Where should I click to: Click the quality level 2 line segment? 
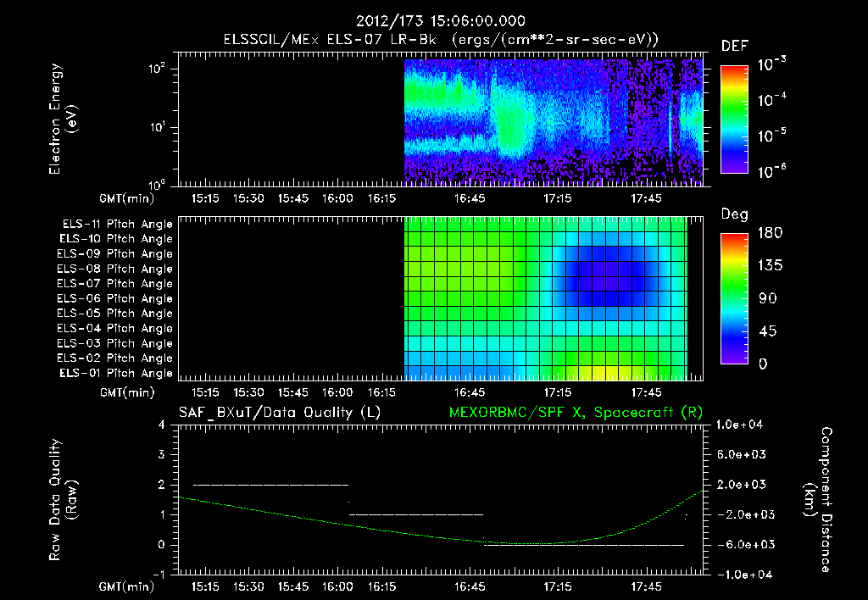[x=270, y=486]
